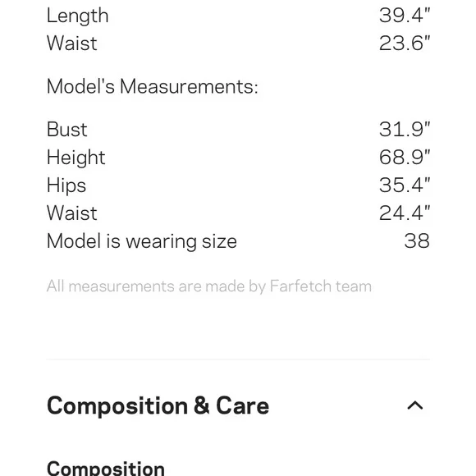Click the Waist label below Length
The width and height of the screenshot is (476, 476).
click(72, 43)
